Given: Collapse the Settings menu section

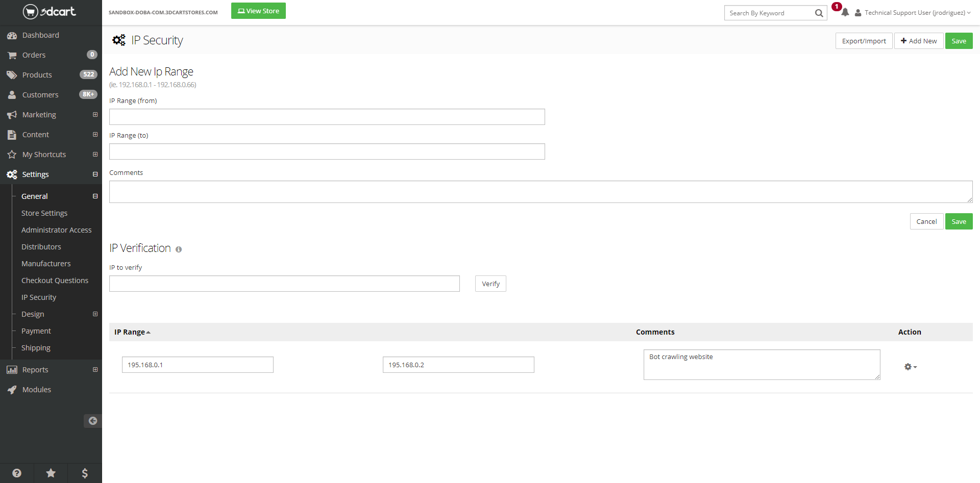Looking at the screenshot, I should (x=95, y=174).
